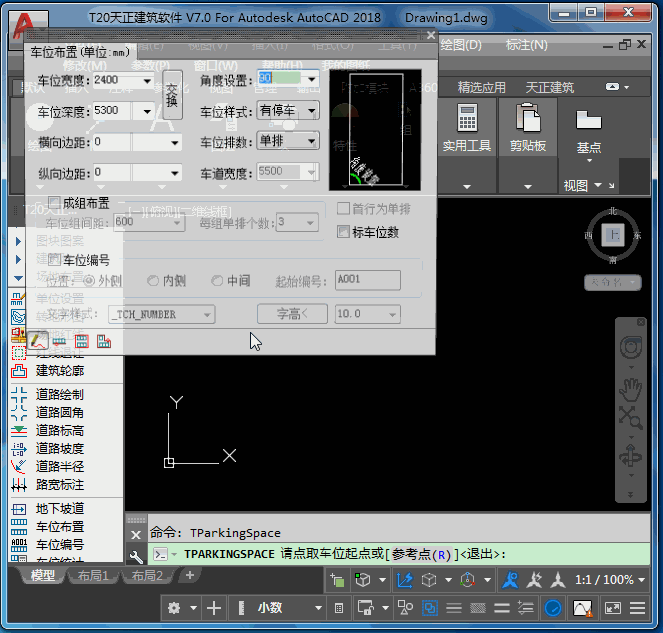Click the 角度设置 input field
Viewport: 663px width, 633px height.
pos(282,79)
